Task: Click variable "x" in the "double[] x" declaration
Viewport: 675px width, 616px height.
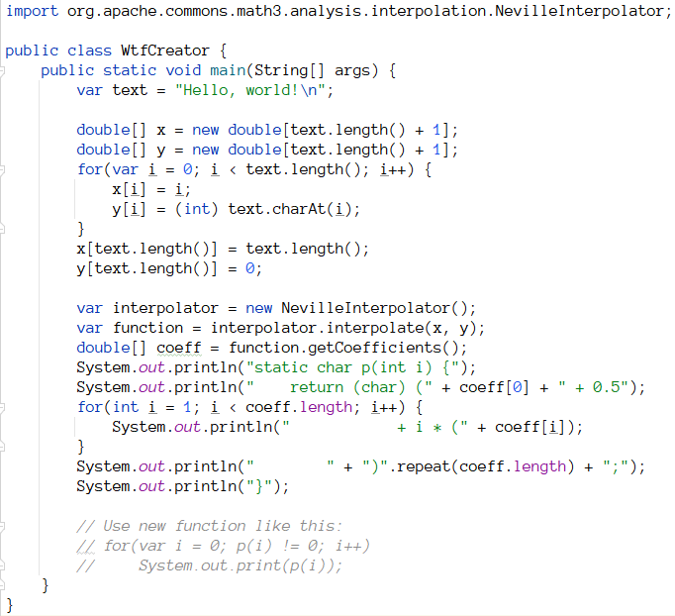Action: (x=161, y=130)
